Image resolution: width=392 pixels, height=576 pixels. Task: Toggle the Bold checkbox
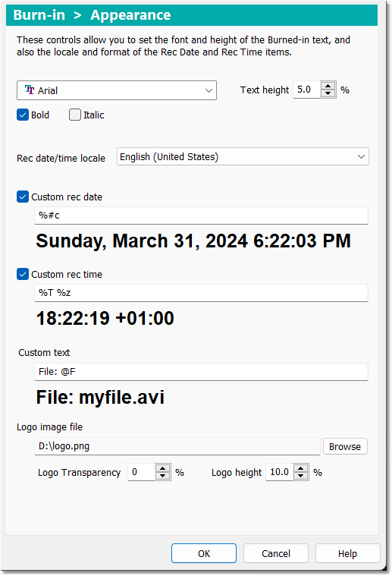tap(23, 115)
